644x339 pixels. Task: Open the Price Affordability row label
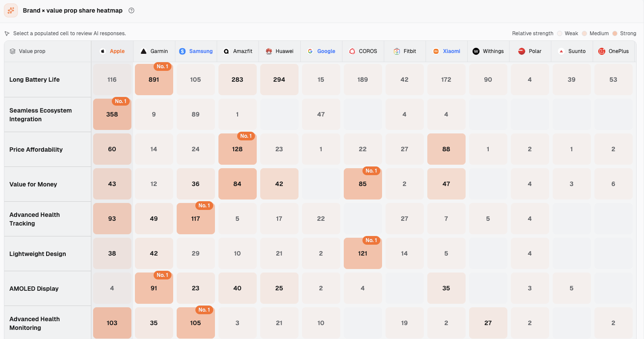click(36, 150)
